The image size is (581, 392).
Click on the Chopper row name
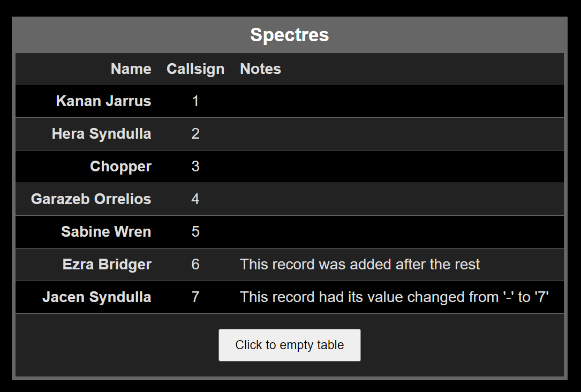tap(120, 167)
